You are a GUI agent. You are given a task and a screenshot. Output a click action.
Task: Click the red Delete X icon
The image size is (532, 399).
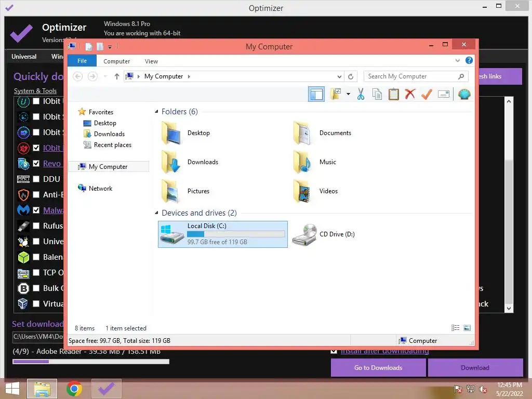point(410,94)
